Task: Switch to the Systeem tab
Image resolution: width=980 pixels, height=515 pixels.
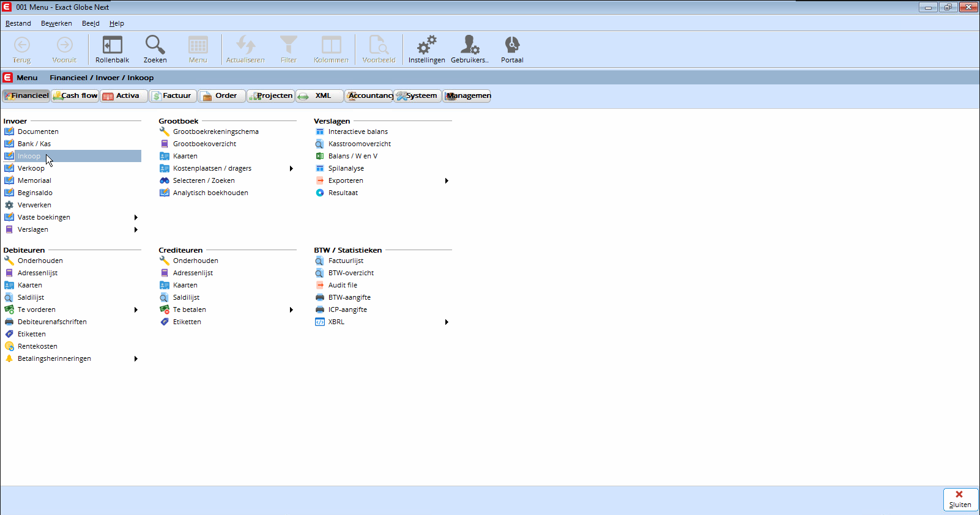Action: point(417,95)
